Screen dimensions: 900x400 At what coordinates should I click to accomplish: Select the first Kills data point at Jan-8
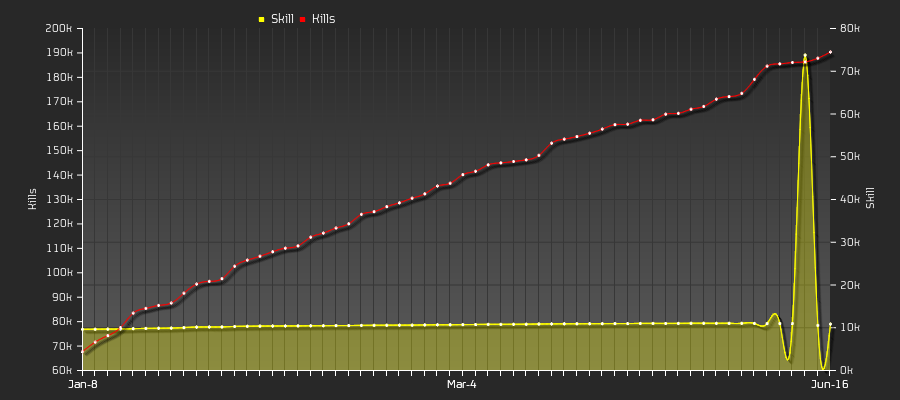[83, 351]
